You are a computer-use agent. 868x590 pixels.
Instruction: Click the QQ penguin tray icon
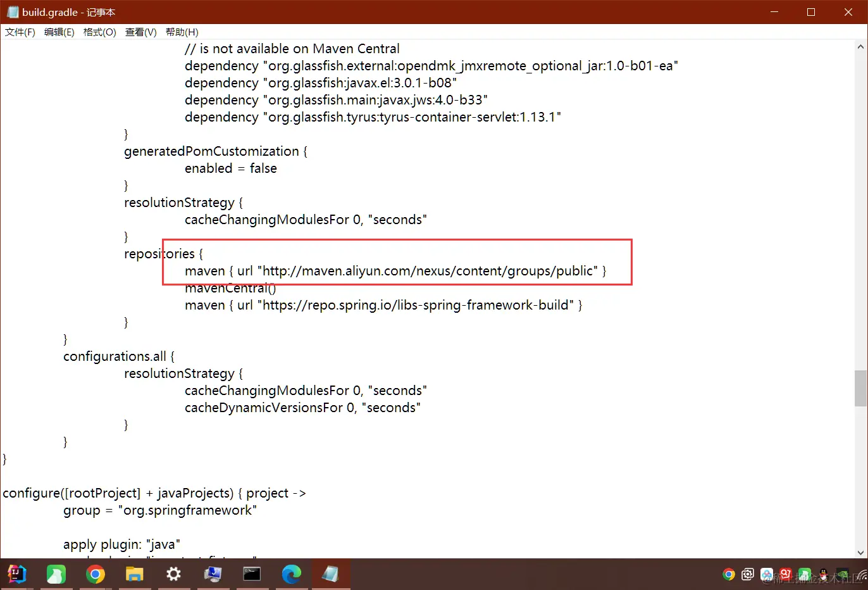pos(824,575)
